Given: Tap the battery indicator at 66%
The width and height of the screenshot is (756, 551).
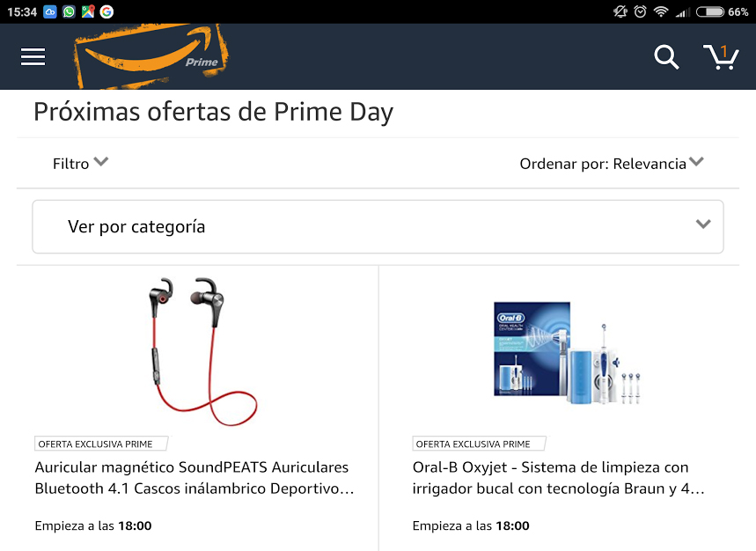Looking at the screenshot, I should (x=723, y=11).
